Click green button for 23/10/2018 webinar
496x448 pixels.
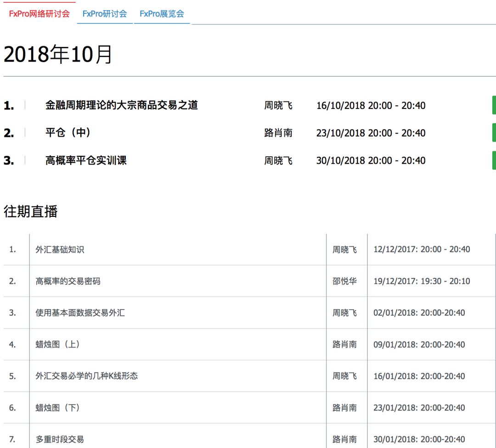coord(494,133)
